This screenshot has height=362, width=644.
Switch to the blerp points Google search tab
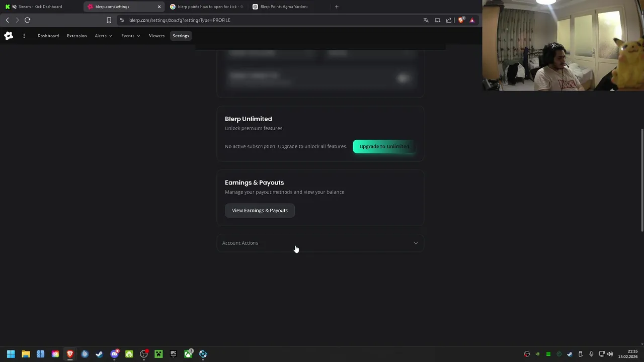click(x=206, y=7)
